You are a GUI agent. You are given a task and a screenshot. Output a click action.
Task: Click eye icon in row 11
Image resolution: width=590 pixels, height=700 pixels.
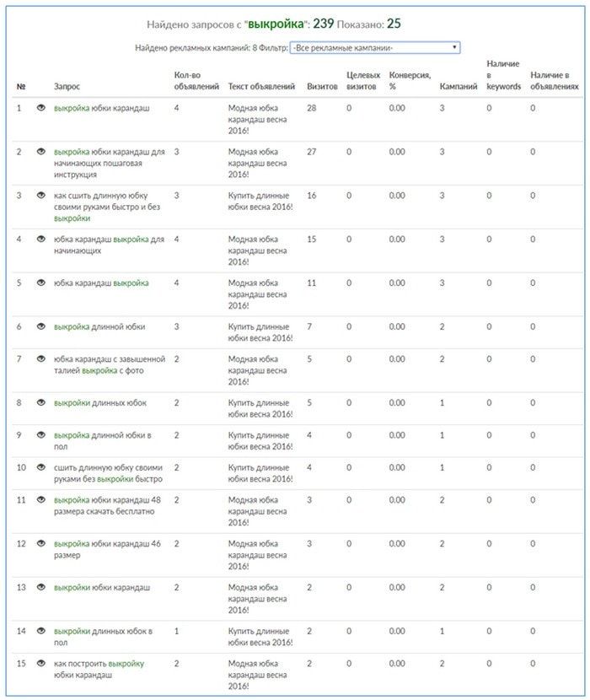click(x=41, y=500)
